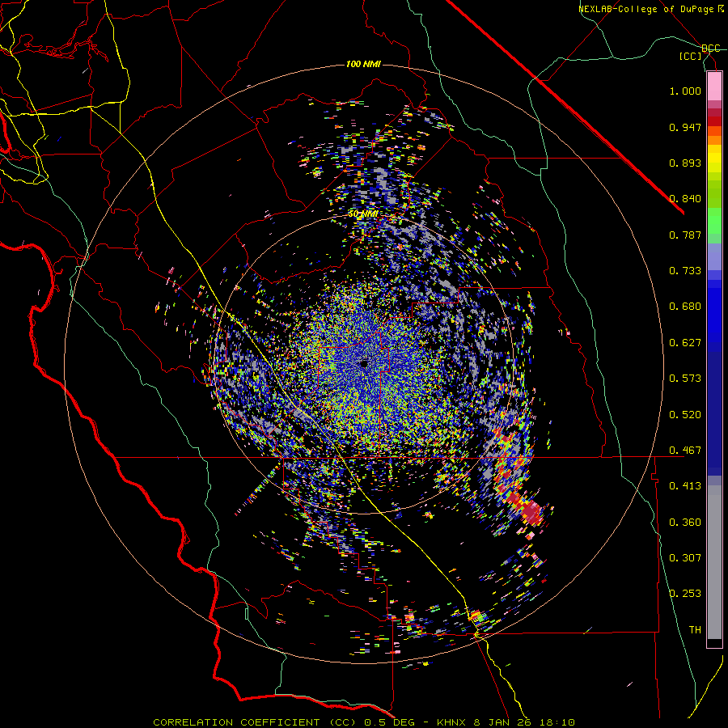Pick the red segment of the color bar
This screenshot has width=728, height=728.
[714, 121]
